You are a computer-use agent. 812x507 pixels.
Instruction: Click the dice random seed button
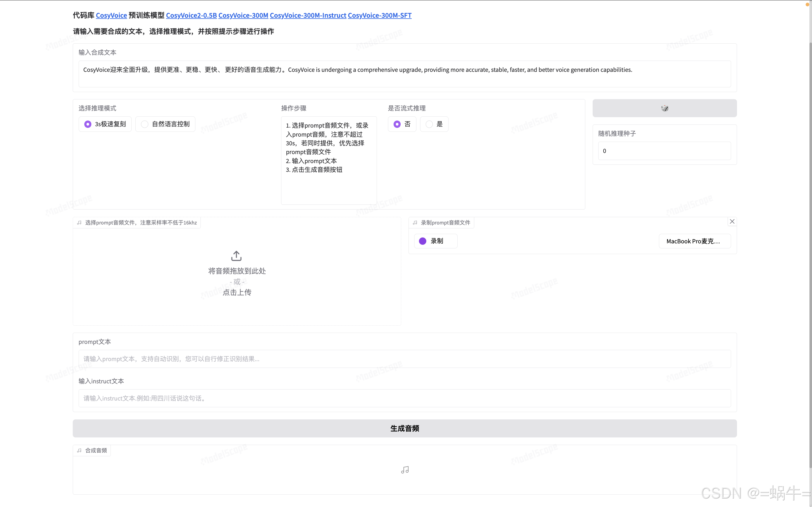(664, 108)
